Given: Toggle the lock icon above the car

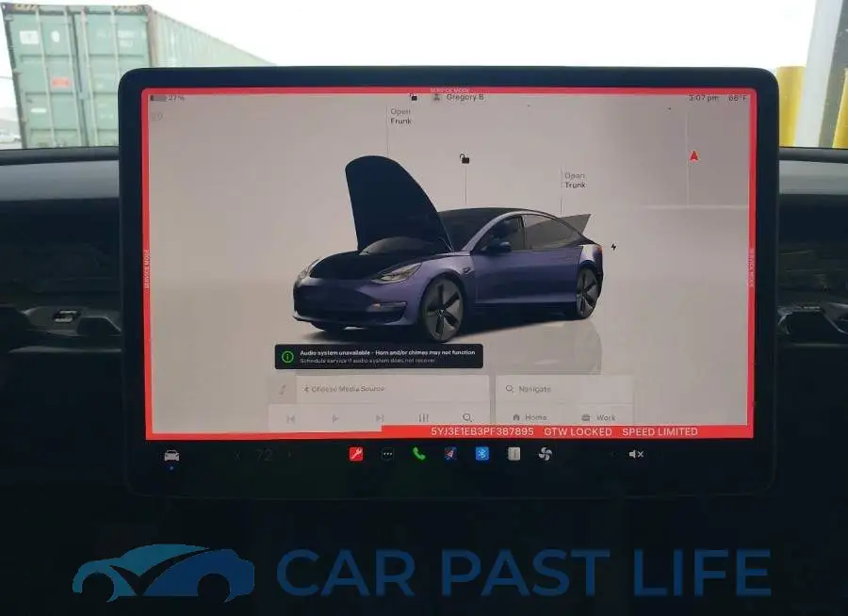Looking at the screenshot, I should [465, 158].
